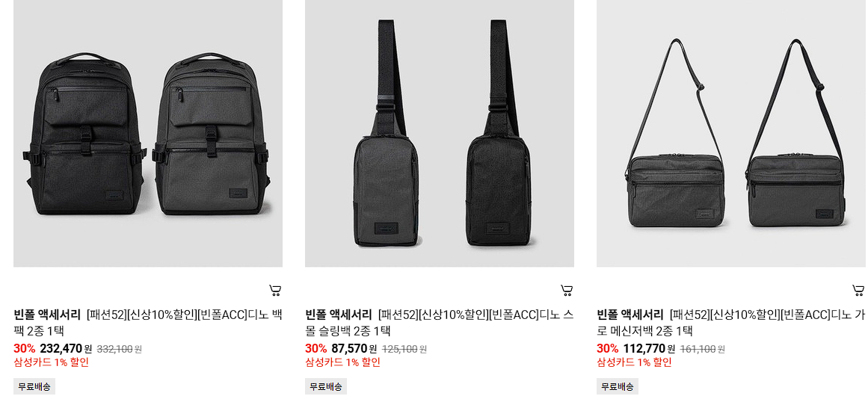Click the 무료배송 badge under the messenger bag

tap(618, 386)
